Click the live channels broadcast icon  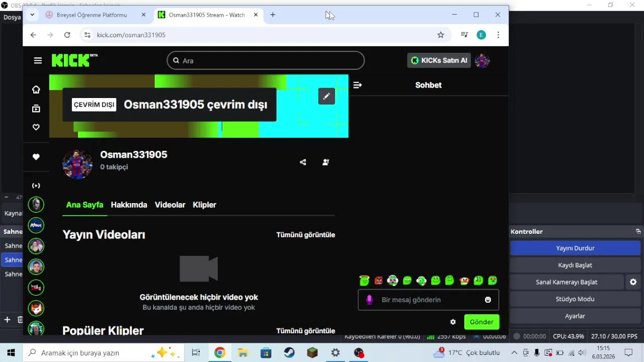(x=36, y=186)
